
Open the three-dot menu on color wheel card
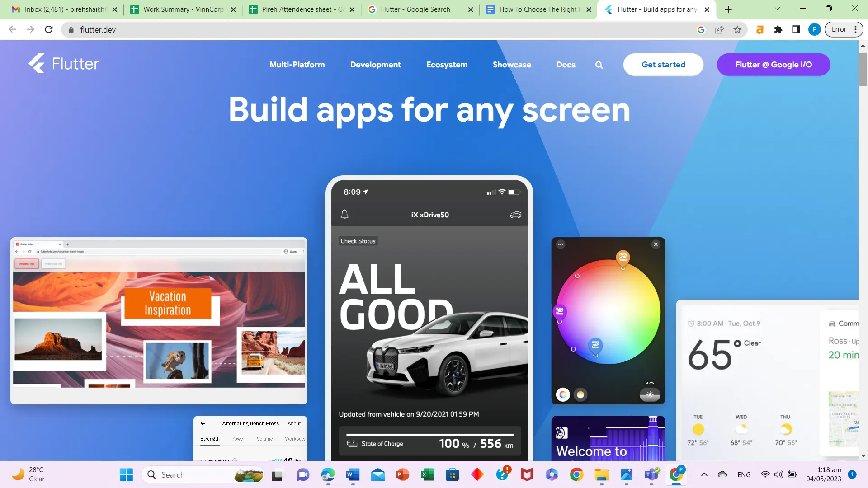pyautogui.click(x=561, y=244)
